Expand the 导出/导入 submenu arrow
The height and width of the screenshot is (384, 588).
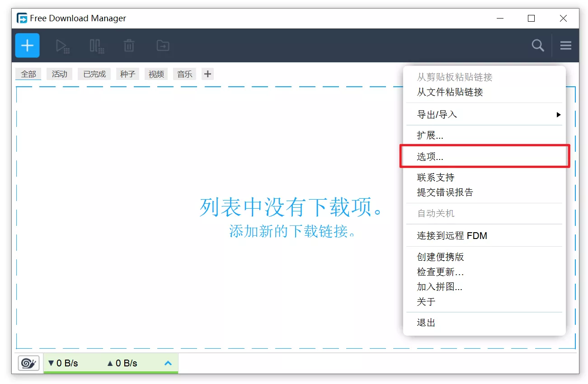pos(559,114)
